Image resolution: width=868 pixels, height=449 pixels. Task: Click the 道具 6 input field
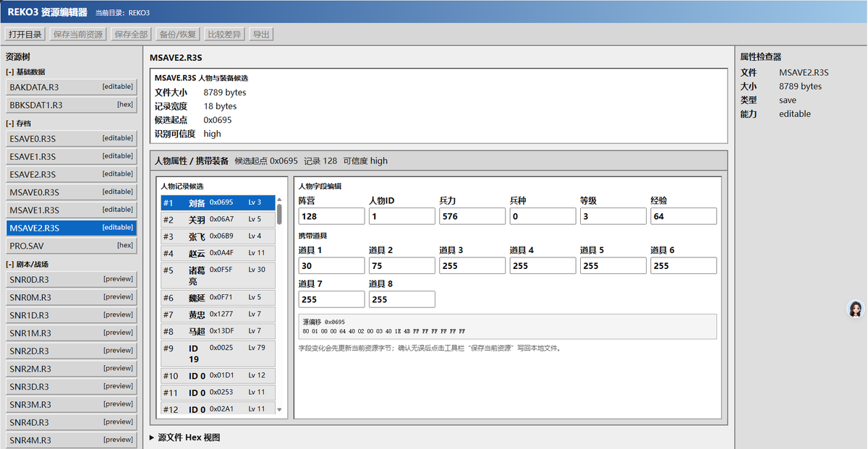pos(684,265)
